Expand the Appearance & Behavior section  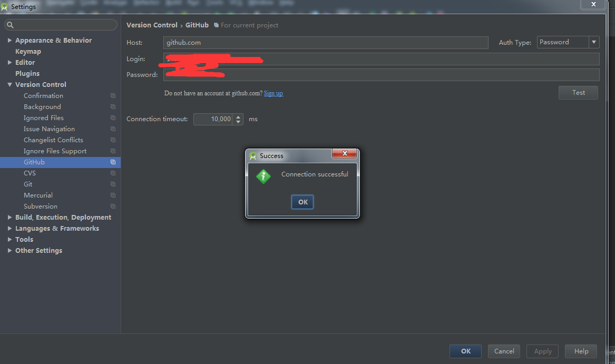(x=9, y=40)
